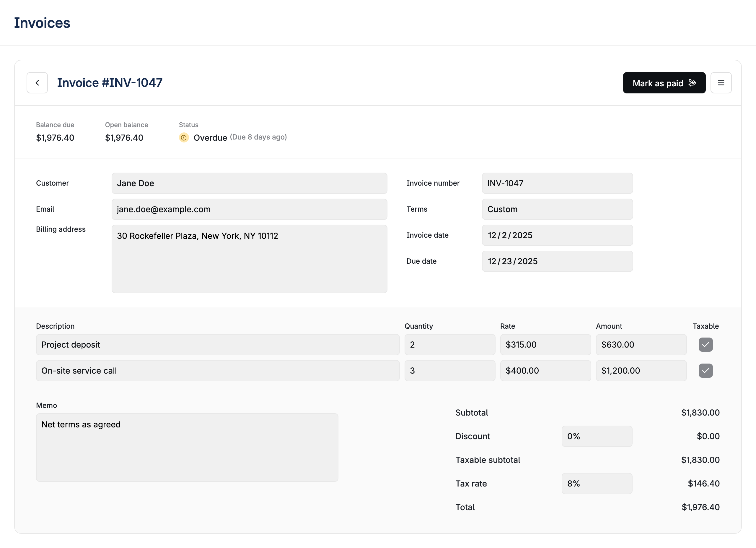Click the Customer name field

pos(249,183)
